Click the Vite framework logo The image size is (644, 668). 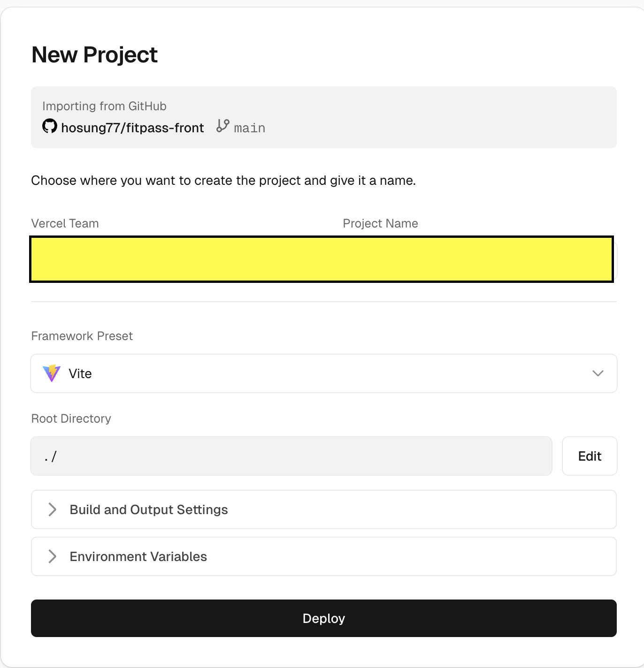(52, 373)
